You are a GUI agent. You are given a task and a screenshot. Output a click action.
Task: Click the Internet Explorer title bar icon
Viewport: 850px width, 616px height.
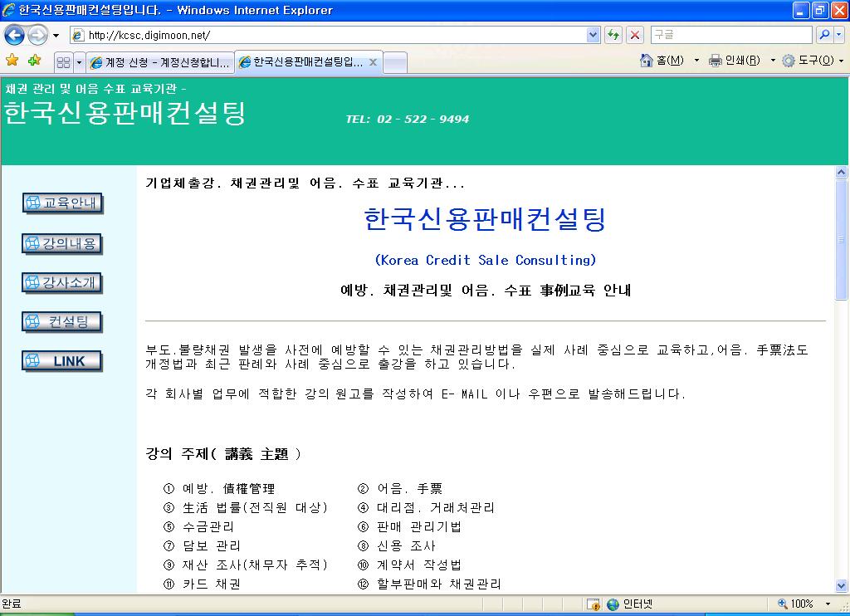coord(8,10)
